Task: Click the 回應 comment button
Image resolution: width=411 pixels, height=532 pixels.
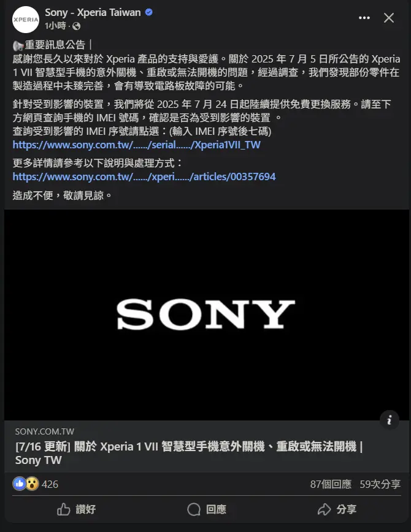Action: 207,509
